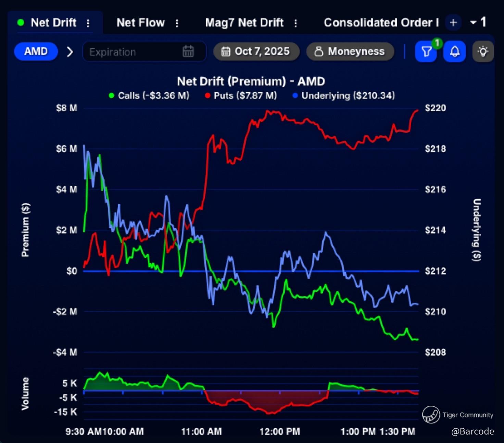Click the right chevron next to AMD
The height and width of the screenshot is (443, 504).
coord(70,52)
